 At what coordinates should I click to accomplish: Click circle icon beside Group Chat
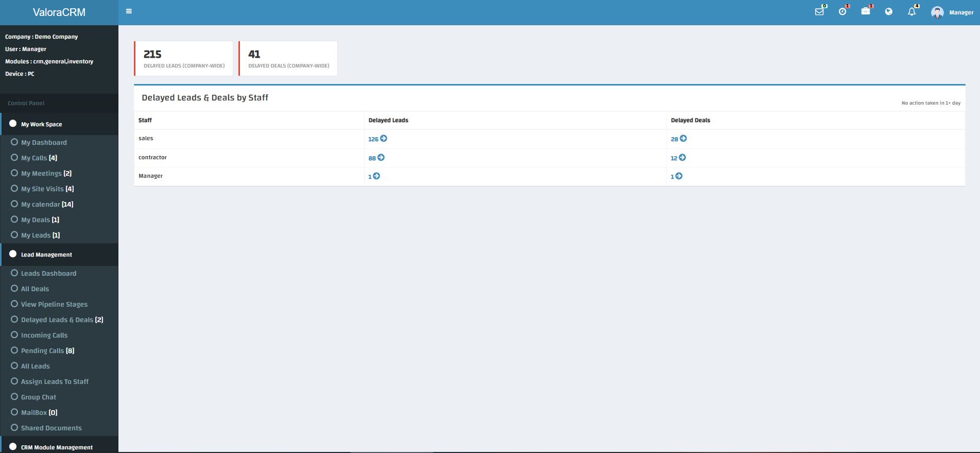point(14,396)
